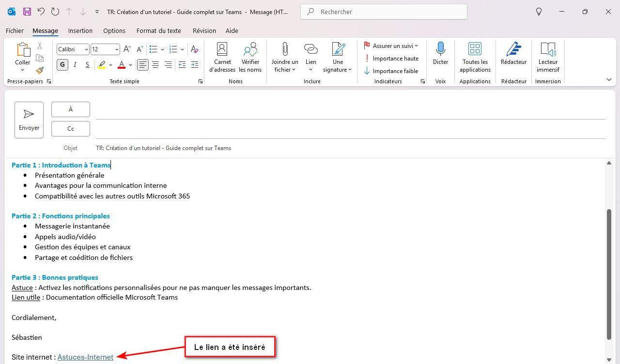Click the Outlook logo icon
This screenshot has width=620, height=364.
tap(12, 12)
